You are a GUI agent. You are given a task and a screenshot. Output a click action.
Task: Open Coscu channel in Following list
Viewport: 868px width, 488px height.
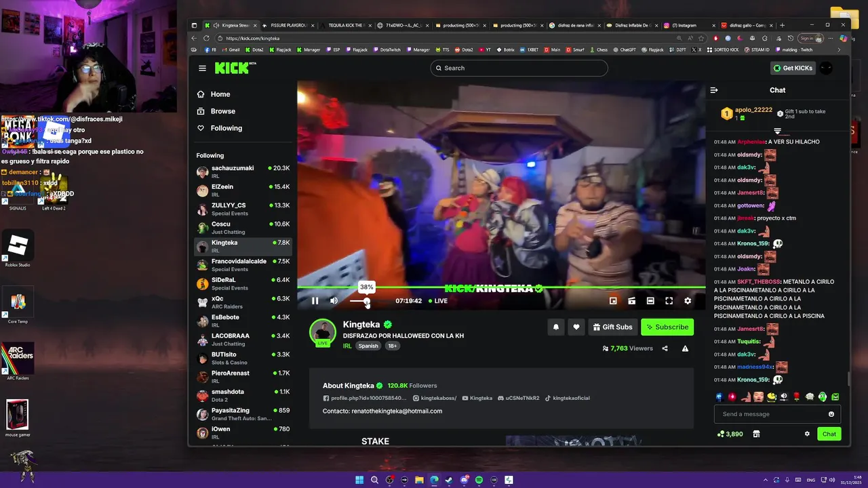pos(243,228)
